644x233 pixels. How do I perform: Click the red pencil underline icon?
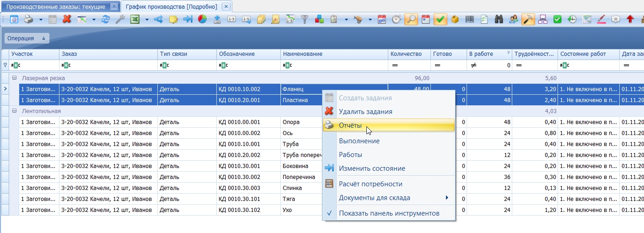601,19
